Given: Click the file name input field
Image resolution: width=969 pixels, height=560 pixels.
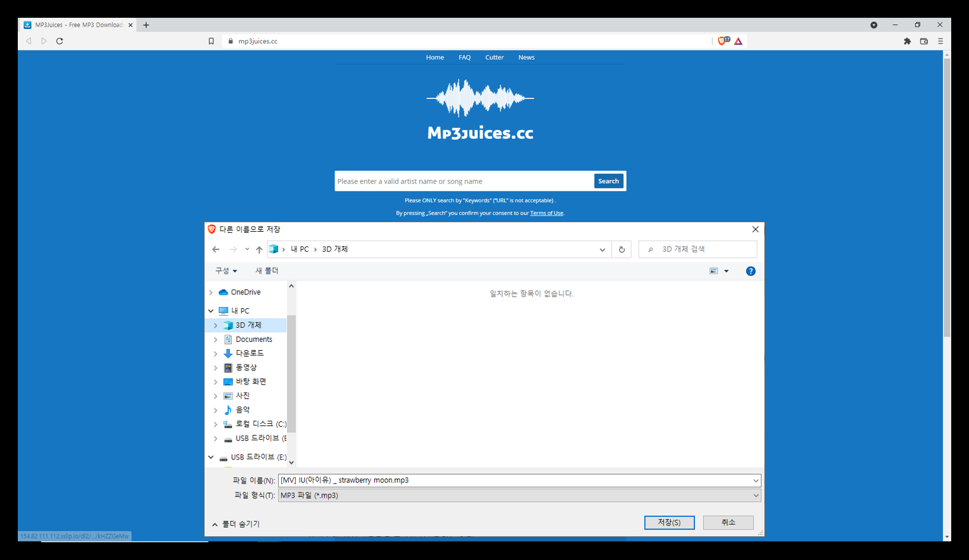Looking at the screenshot, I should click(x=515, y=481).
